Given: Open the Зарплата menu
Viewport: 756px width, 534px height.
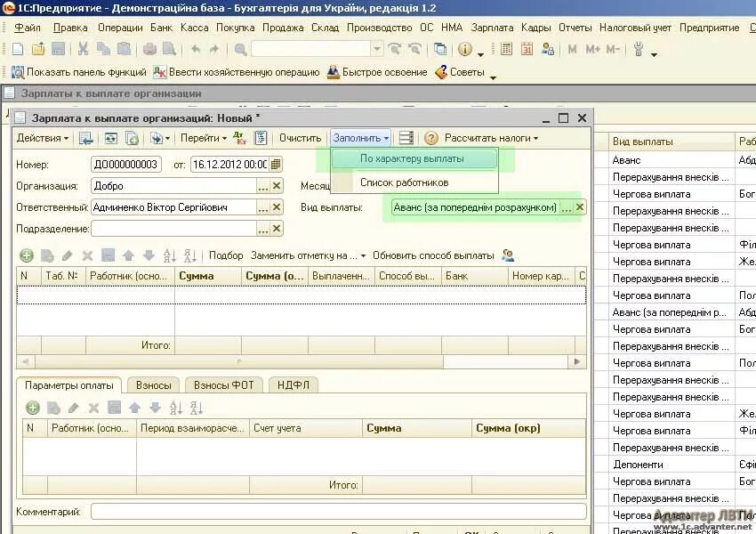Looking at the screenshot, I should pos(492,28).
